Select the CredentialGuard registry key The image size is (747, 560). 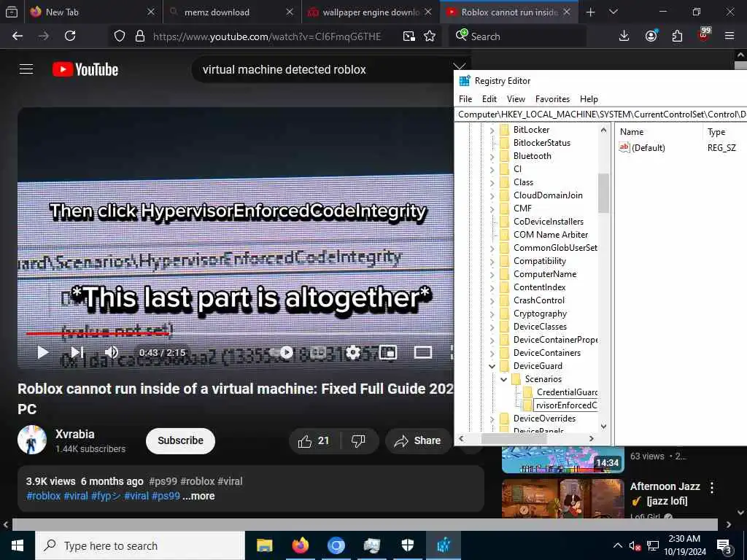coord(567,392)
